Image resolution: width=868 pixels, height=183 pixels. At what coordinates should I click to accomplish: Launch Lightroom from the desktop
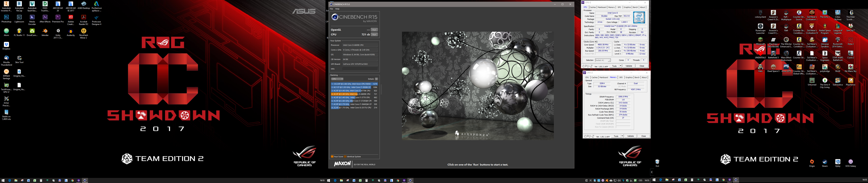click(x=19, y=19)
